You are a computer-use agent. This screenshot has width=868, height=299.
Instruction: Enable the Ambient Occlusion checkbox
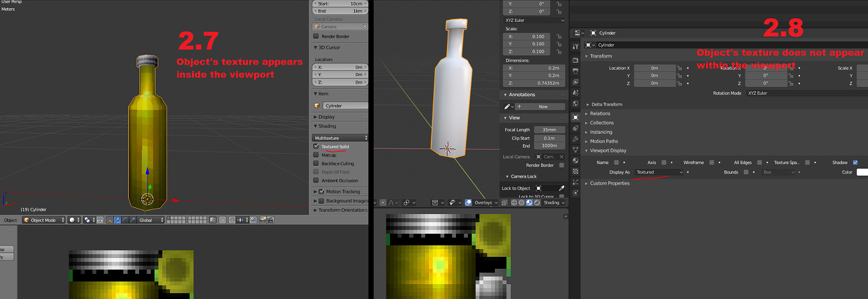click(316, 180)
